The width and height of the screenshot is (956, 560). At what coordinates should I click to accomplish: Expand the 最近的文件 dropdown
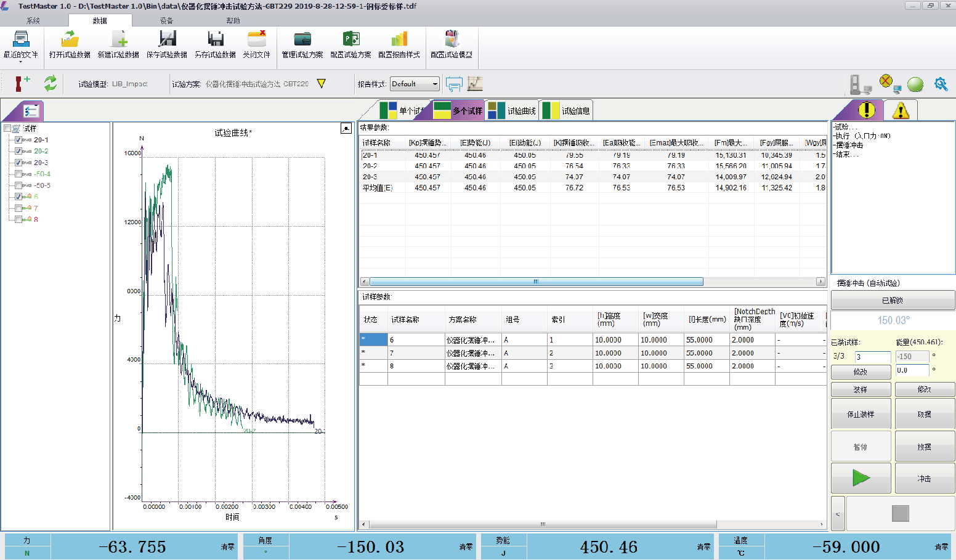[21, 60]
